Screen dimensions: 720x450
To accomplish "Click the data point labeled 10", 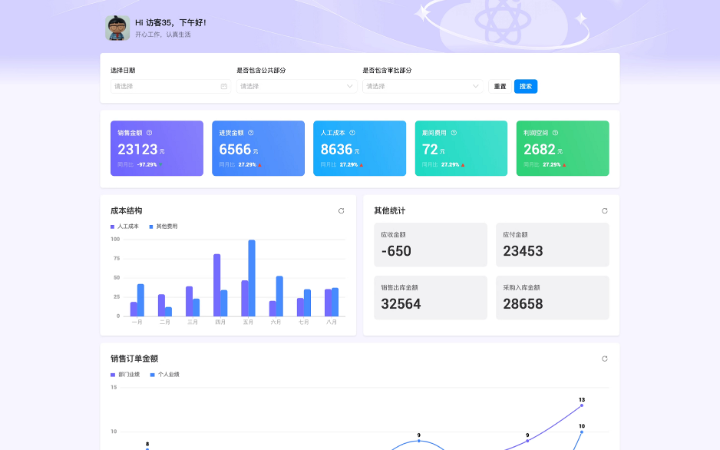I will (582, 432).
